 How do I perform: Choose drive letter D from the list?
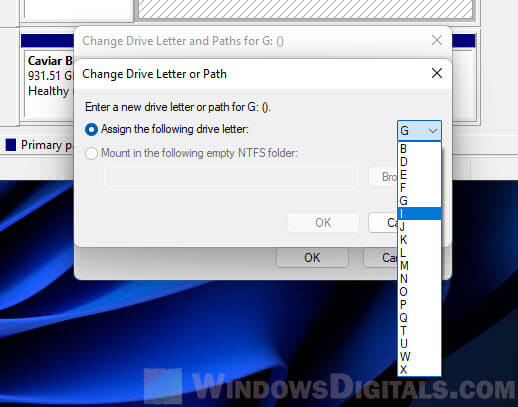pyautogui.click(x=419, y=162)
